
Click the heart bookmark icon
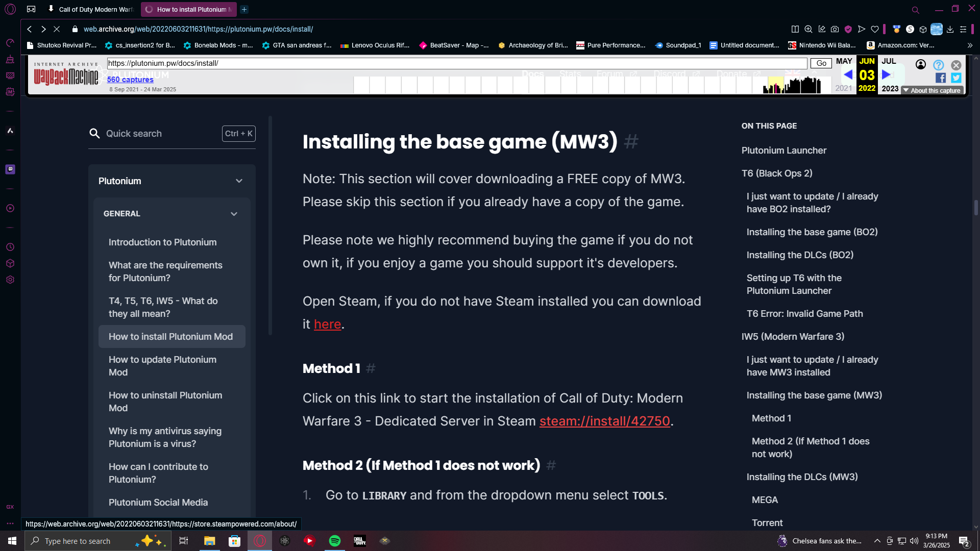tap(875, 30)
